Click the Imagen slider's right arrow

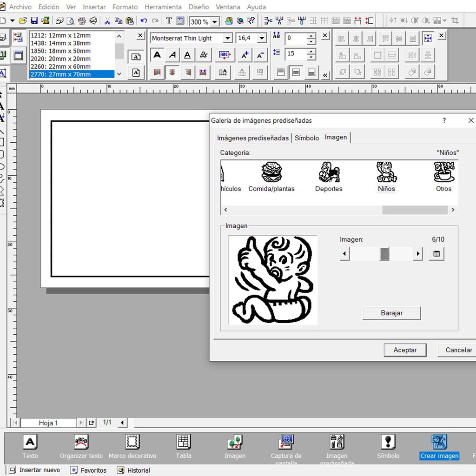click(418, 254)
